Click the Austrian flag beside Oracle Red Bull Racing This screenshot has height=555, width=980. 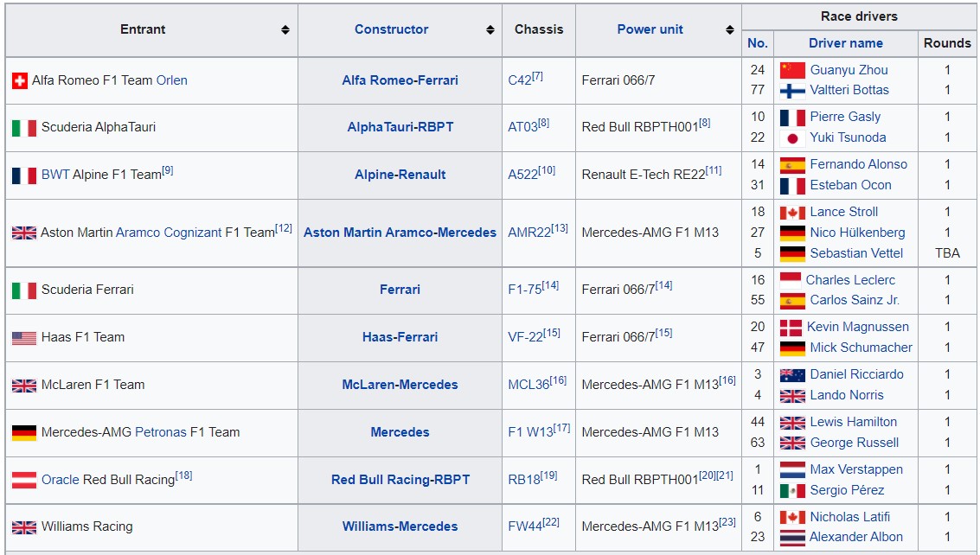click(x=23, y=480)
